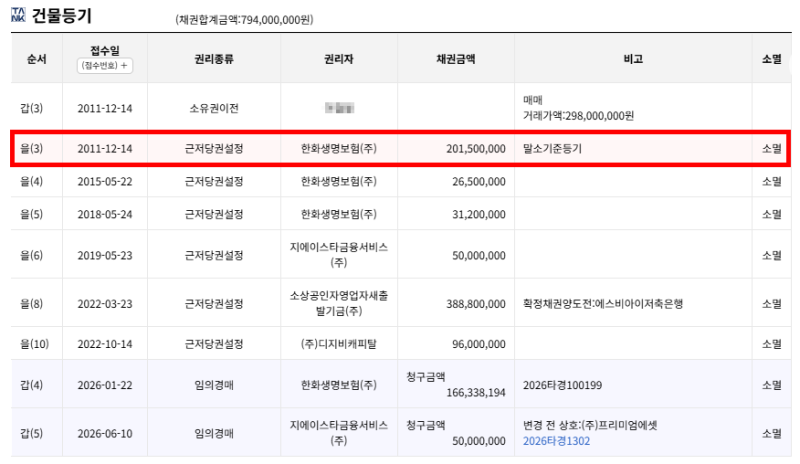The width and height of the screenshot is (800, 464).
Task: Select the 갑(4) order cell
Action: point(31,385)
